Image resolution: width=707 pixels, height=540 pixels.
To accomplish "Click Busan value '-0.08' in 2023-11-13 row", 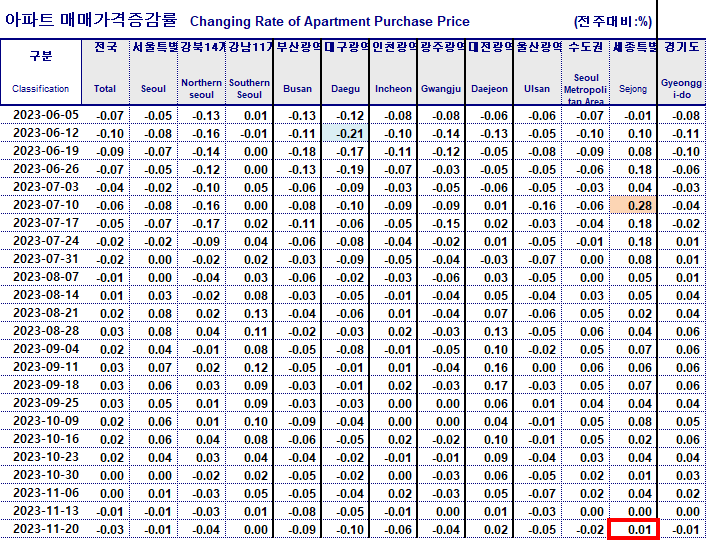I will coord(302,512).
